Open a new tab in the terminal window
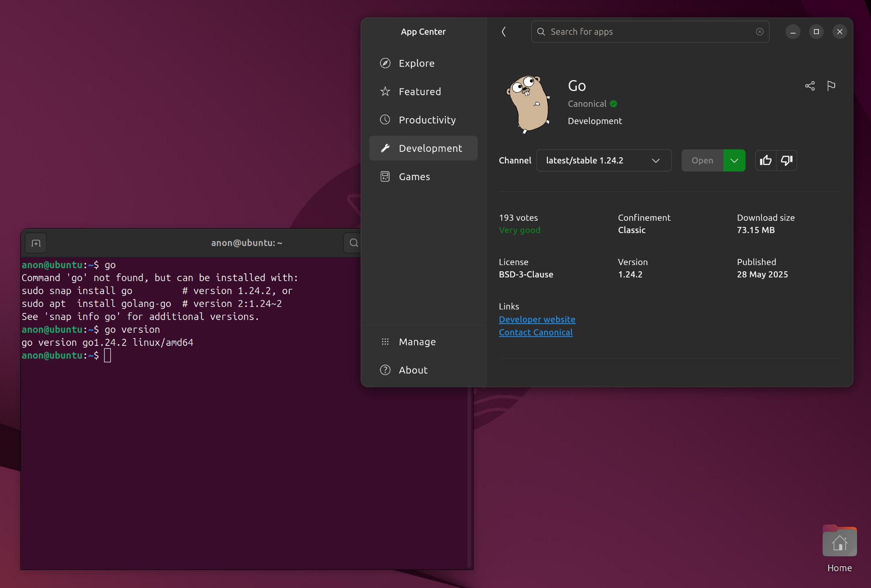871x588 pixels. tap(36, 243)
